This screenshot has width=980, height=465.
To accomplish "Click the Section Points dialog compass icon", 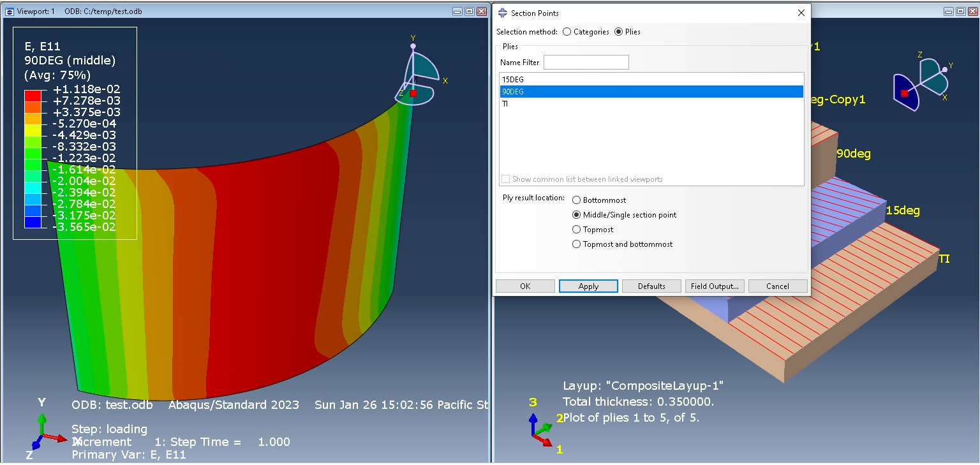I will [504, 12].
